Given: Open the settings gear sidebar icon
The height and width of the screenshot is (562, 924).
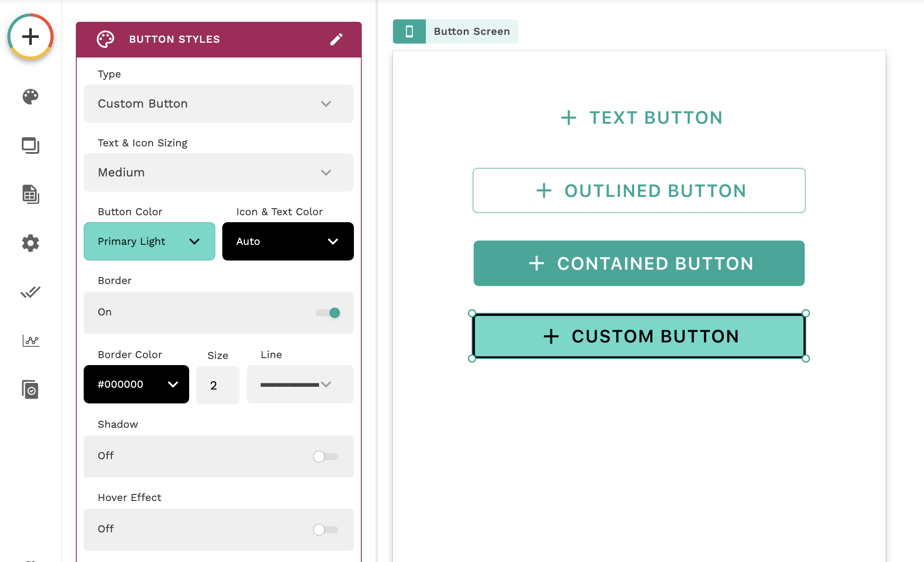Looking at the screenshot, I should pyautogui.click(x=31, y=243).
